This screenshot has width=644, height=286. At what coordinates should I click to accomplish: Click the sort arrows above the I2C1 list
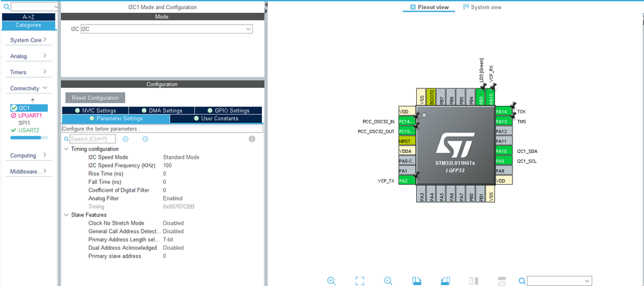pyautogui.click(x=33, y=100)
